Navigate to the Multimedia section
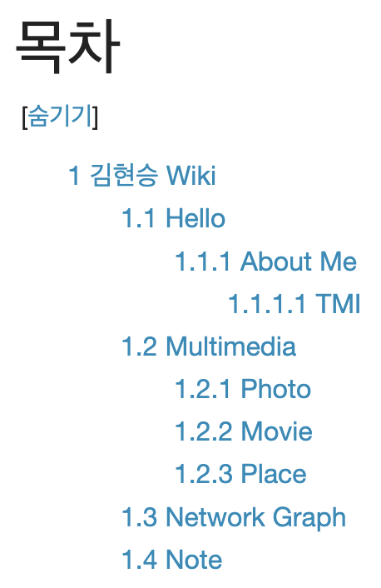This screenshot has height=588, width=381. [x=209, y=346]
